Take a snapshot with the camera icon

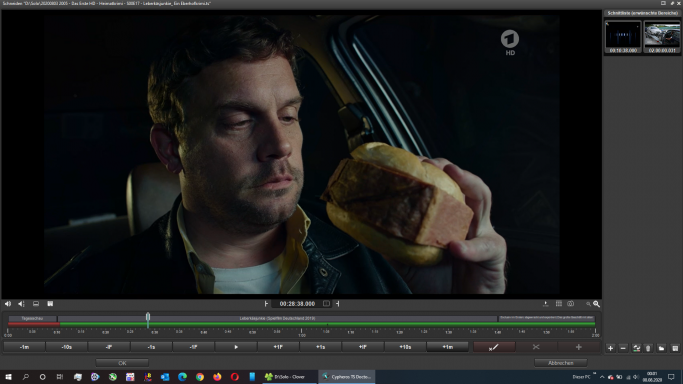pos(571,304)
